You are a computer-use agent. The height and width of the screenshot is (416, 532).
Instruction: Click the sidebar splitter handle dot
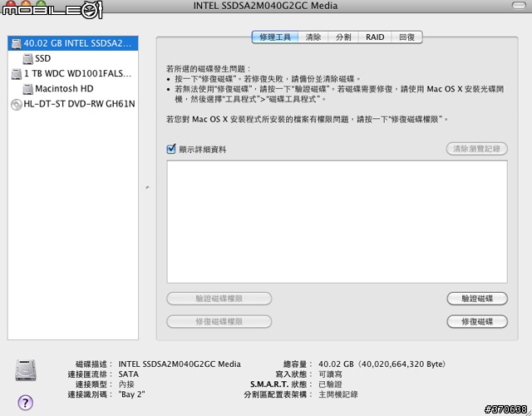[x=147, y=187]
